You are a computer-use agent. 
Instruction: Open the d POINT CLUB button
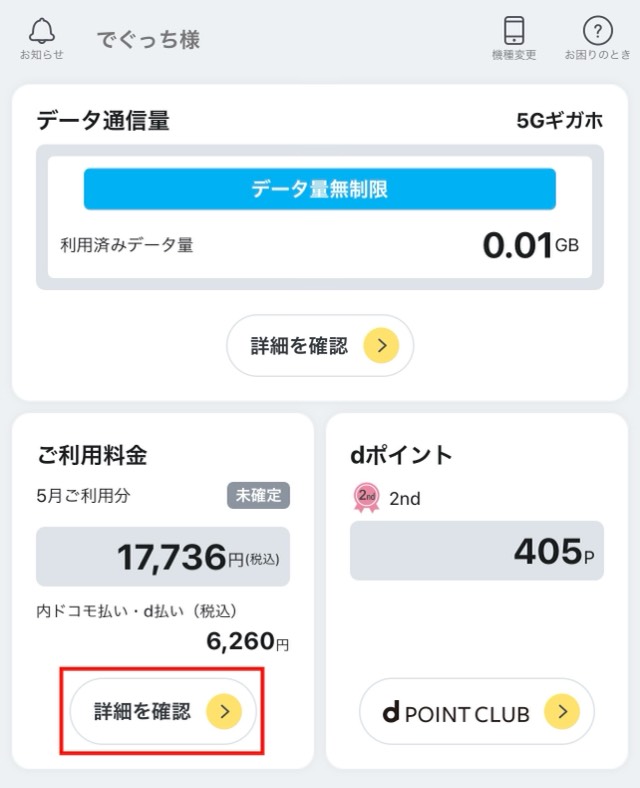(477, 712)
